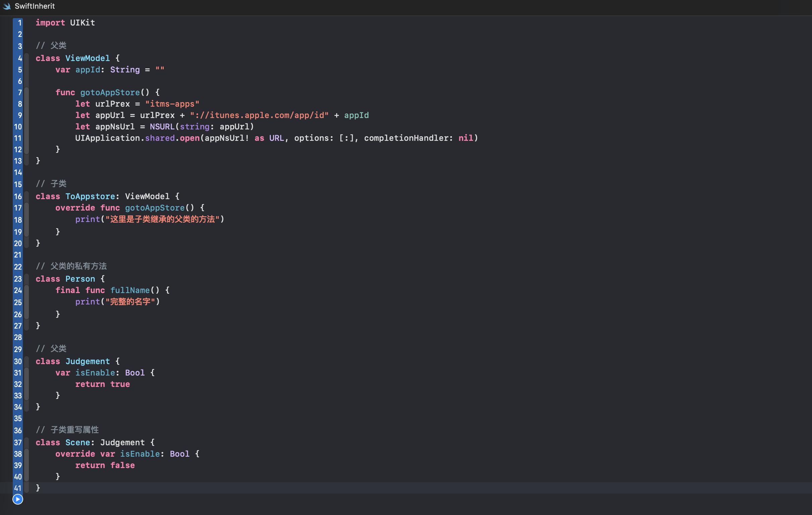Click the SwiftInherit file title

coord(35,6)
